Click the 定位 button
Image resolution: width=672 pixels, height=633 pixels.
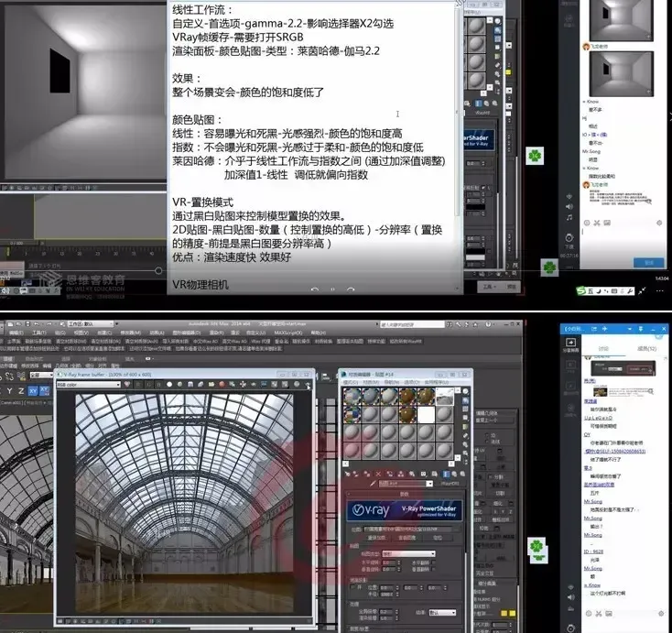coord(437,538)
